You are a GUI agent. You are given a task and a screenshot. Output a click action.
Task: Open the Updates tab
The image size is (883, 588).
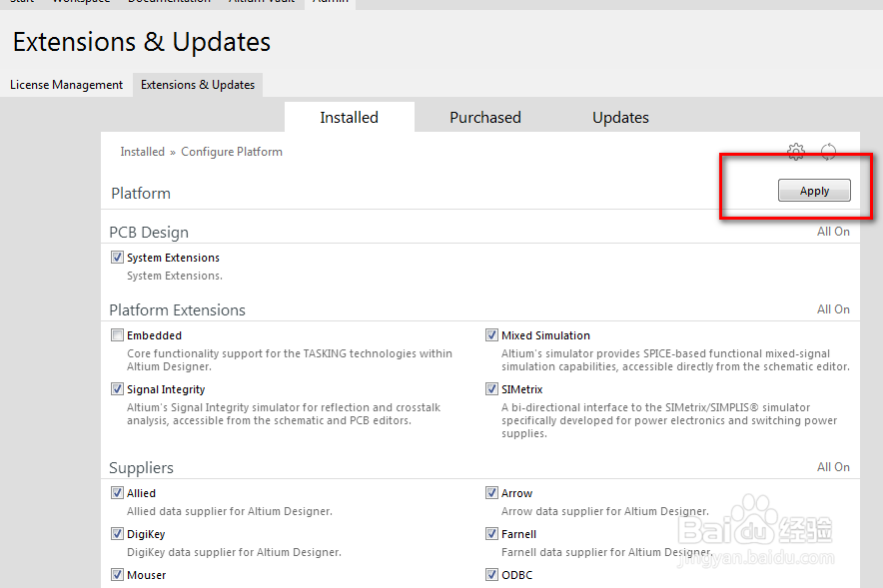[620, 117]
